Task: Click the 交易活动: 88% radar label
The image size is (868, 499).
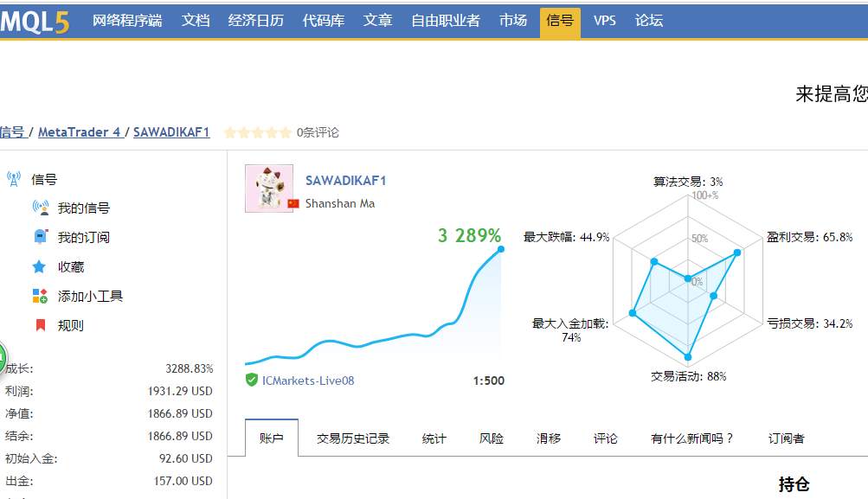Action: tap(689, 376)
